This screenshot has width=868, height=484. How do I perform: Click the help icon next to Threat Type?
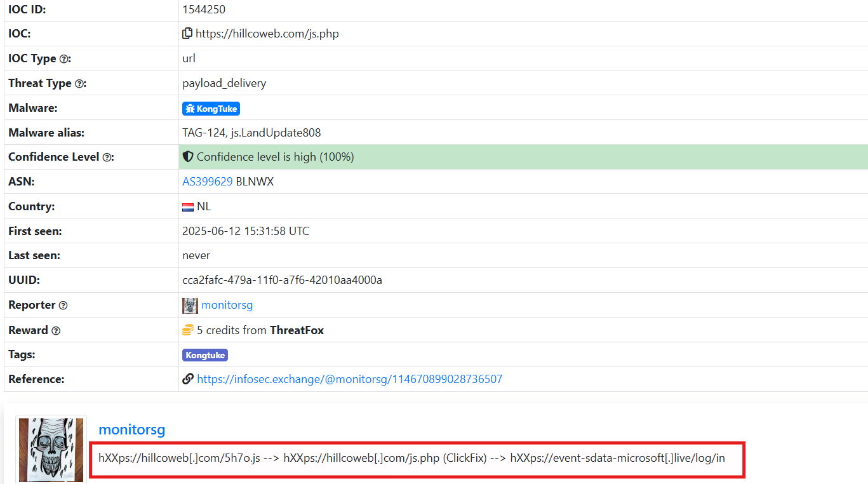(x=79, y=83)
